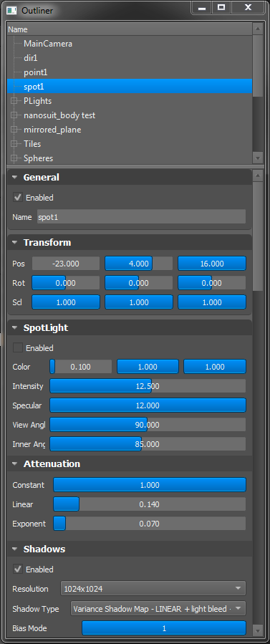Collapse the SpotLight section
270x644 pixels.
[x=15, y=328]
